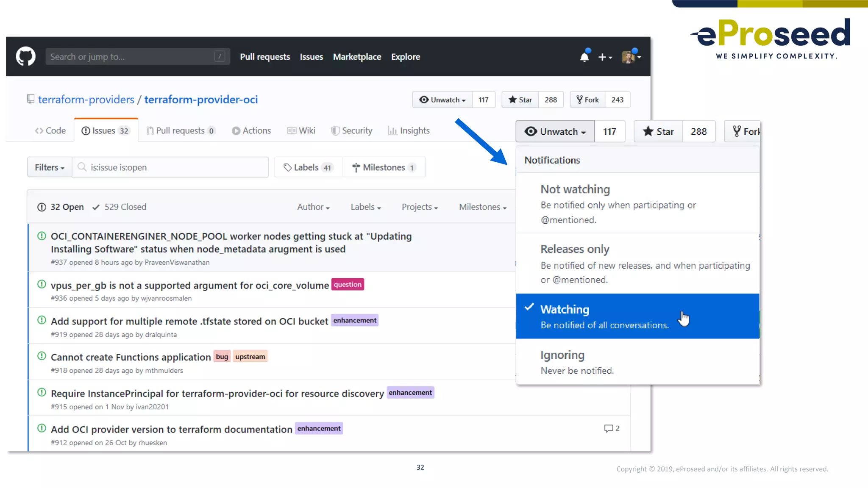Click enhancement label on issue #919

click(x=355, y=320)
